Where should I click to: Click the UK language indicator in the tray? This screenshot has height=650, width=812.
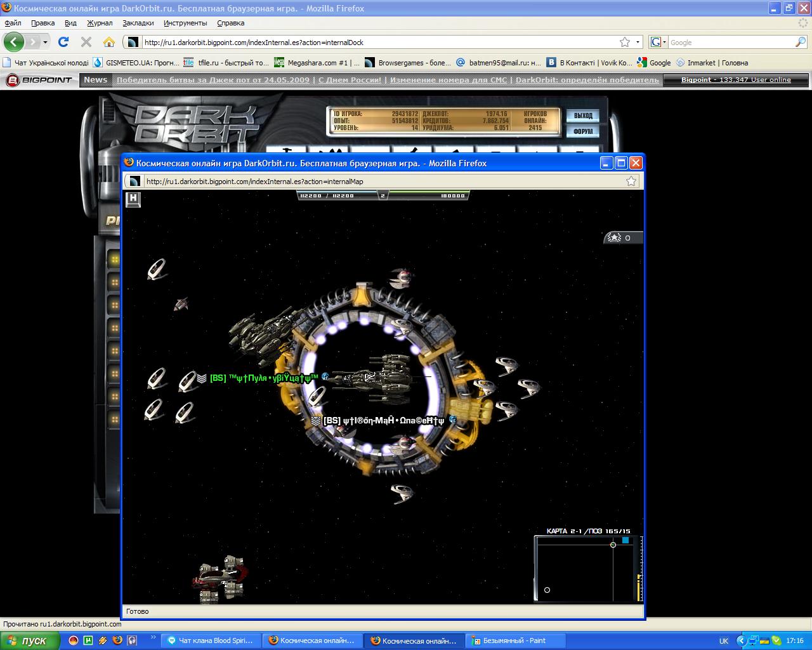click(724, 640)
